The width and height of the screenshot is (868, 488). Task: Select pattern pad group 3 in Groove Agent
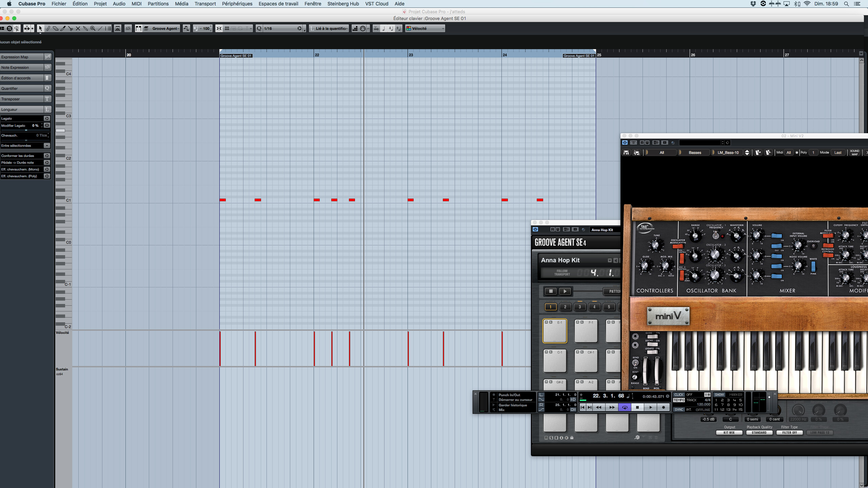click(579, 307)
